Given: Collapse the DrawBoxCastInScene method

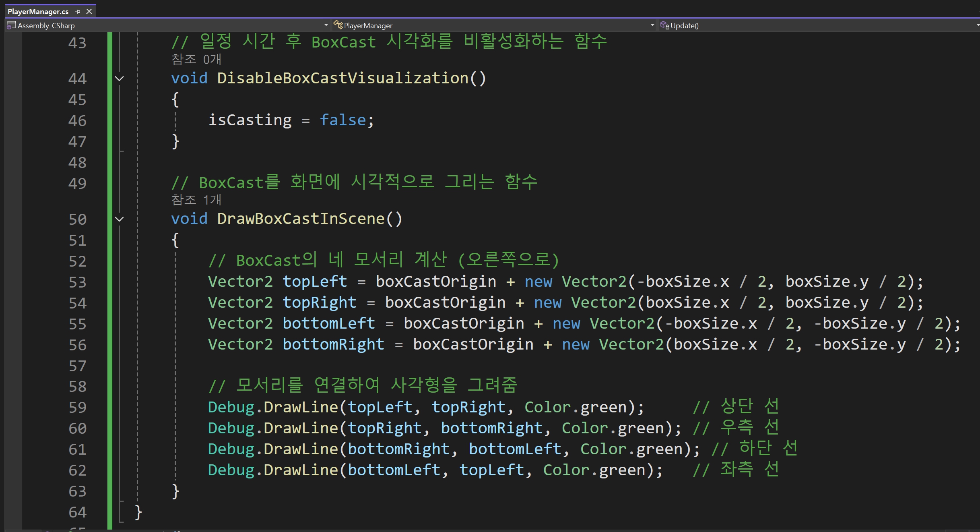Looking at the screenshot, I should (x=120, y=219).
